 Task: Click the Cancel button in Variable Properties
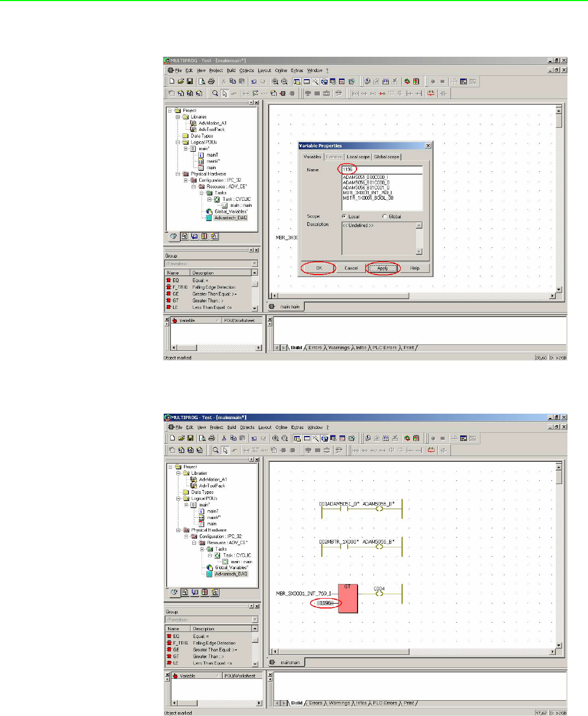tap(351, 268)
